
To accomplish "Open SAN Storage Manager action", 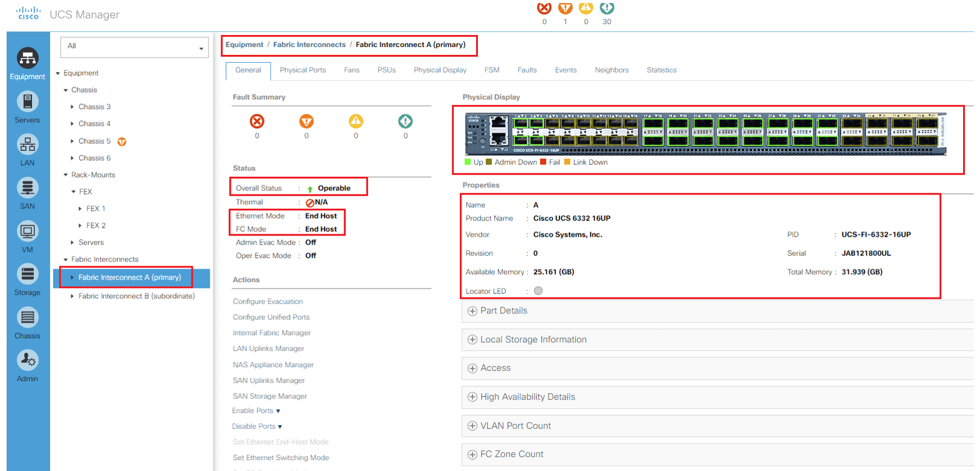I will click(x=270, y=396).
